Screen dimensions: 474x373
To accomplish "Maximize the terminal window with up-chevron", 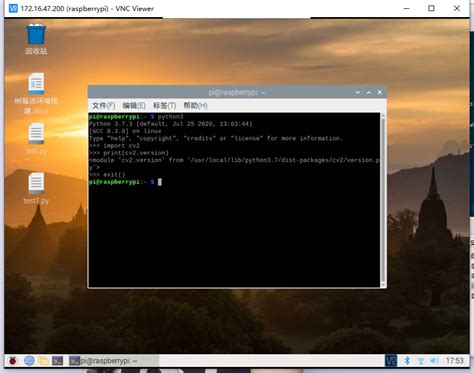I will coord(369,92).
